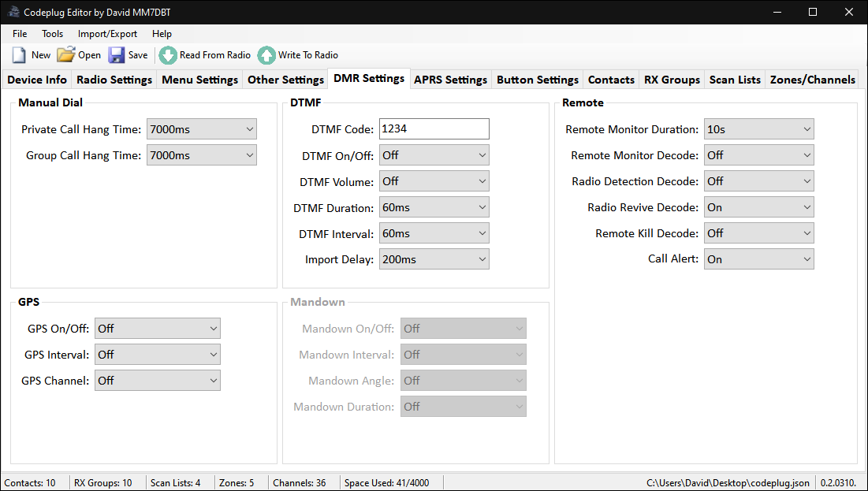This screenshot has width=868, height=491.
Task: Enable GPS On/Off setting
Action: pos(157,328)
